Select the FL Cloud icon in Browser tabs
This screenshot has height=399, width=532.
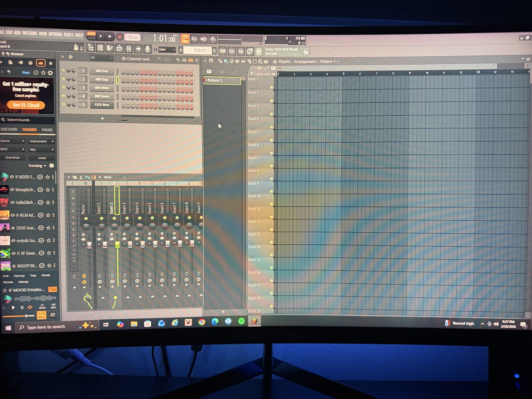tap(40, 63)
